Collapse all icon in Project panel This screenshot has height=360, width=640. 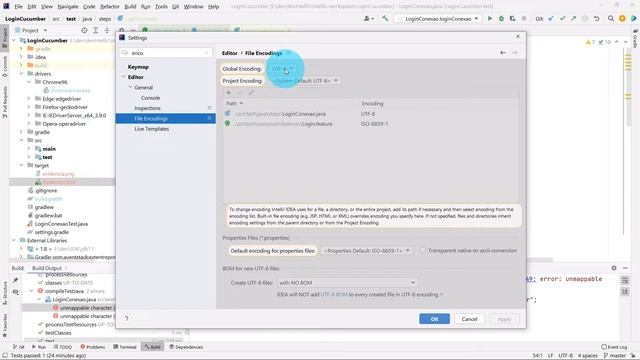[x=107, y=30]
